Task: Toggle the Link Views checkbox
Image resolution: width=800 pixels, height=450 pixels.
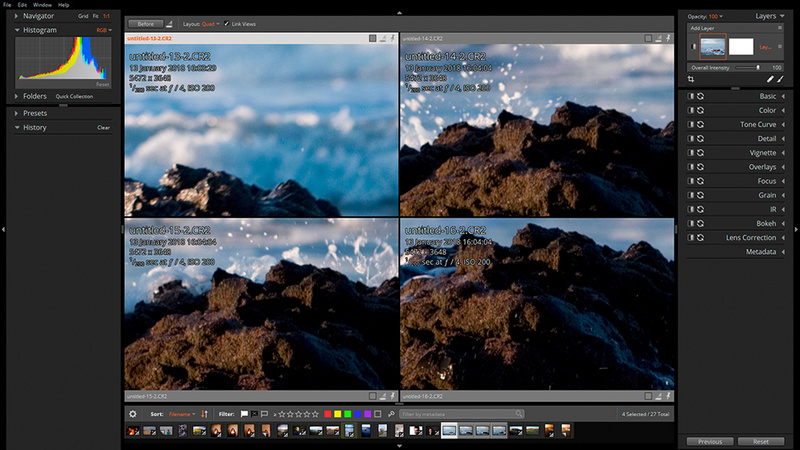Action: [226, 23]
